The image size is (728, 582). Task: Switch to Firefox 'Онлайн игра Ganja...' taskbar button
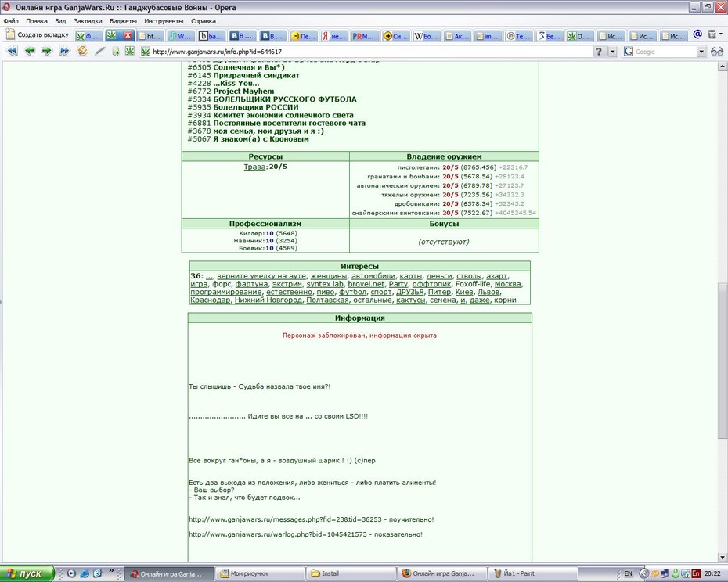pyautogui.click(x=443, y=573)
